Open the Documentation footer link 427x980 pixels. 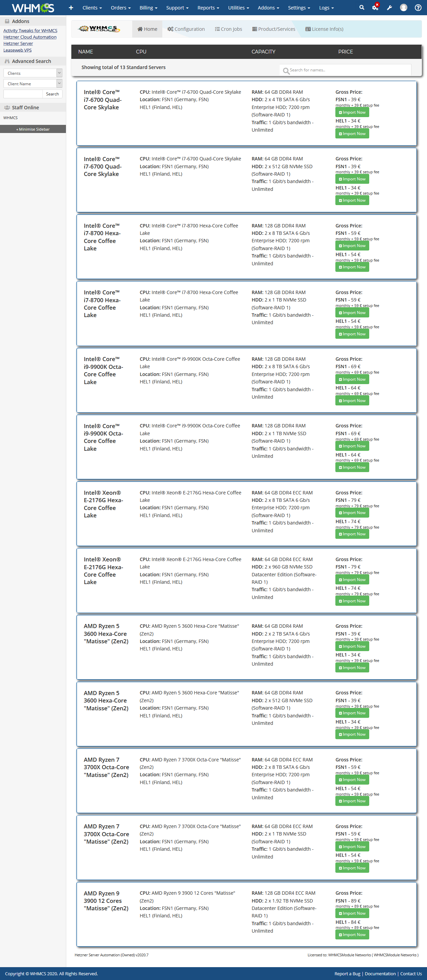[x=380, y=974]
